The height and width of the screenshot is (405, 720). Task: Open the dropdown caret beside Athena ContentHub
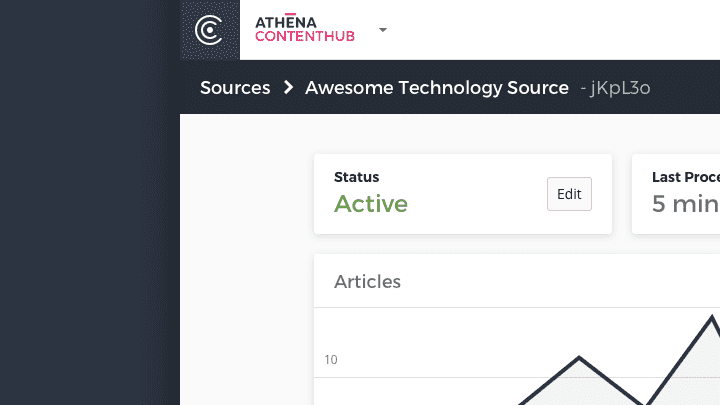(x=383, y=30)
